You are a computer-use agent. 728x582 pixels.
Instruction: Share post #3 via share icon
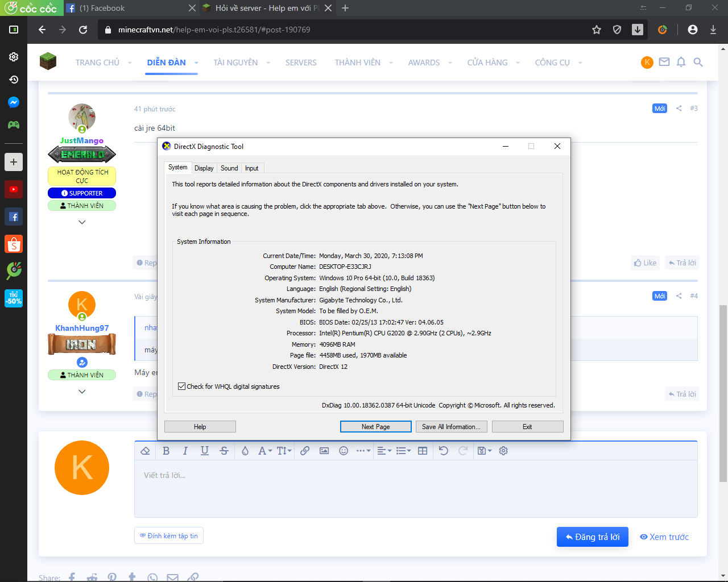679,108
